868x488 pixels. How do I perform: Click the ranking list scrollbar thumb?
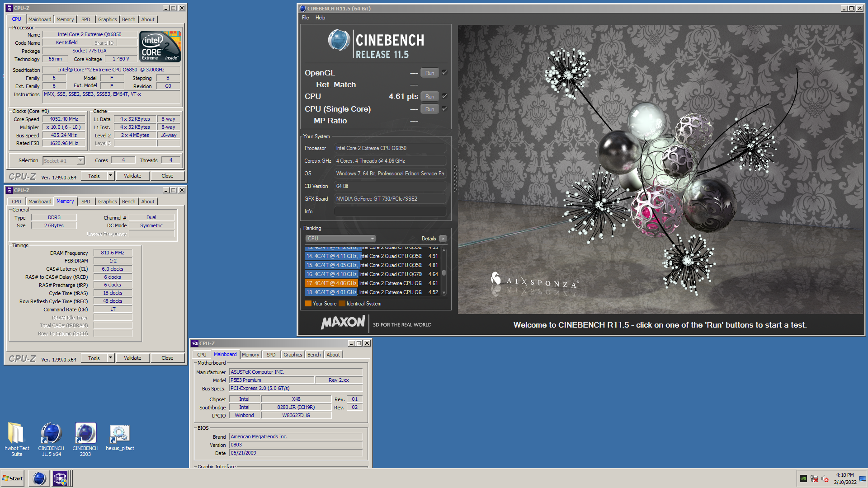pos(444,273)
